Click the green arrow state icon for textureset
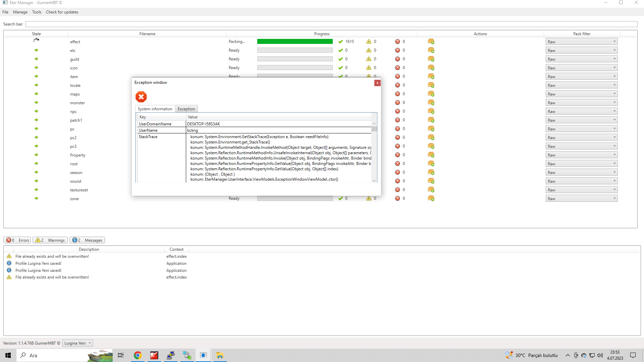The height and width of the screenshot is (362, 644). pos(36,190)
